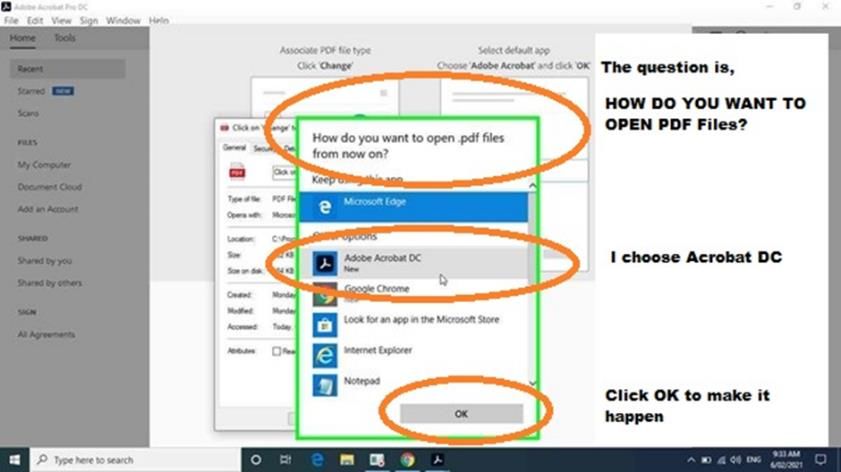Screen dimensions: 841x472
Task: Open Starred in the sidebar
Action: point(31,91)
